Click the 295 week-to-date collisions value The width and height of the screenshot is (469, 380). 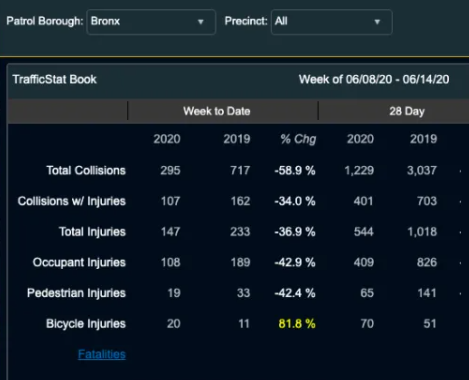pos(170,170)
